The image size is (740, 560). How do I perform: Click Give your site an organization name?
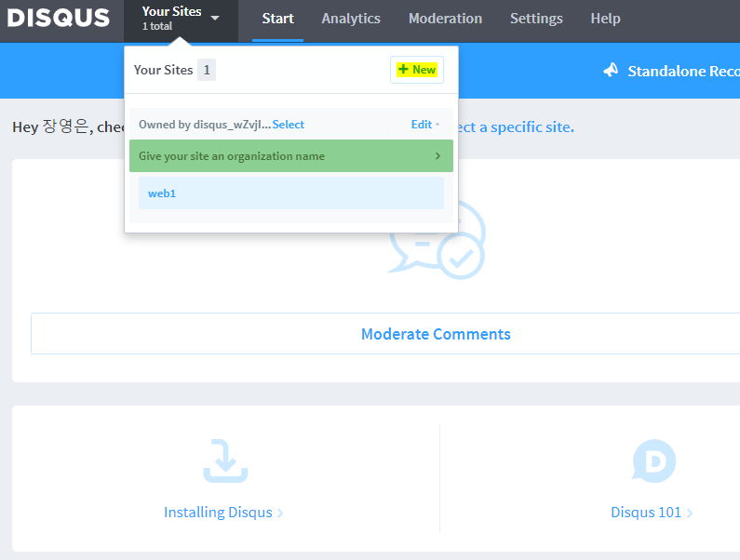click(x=291, y=155)
